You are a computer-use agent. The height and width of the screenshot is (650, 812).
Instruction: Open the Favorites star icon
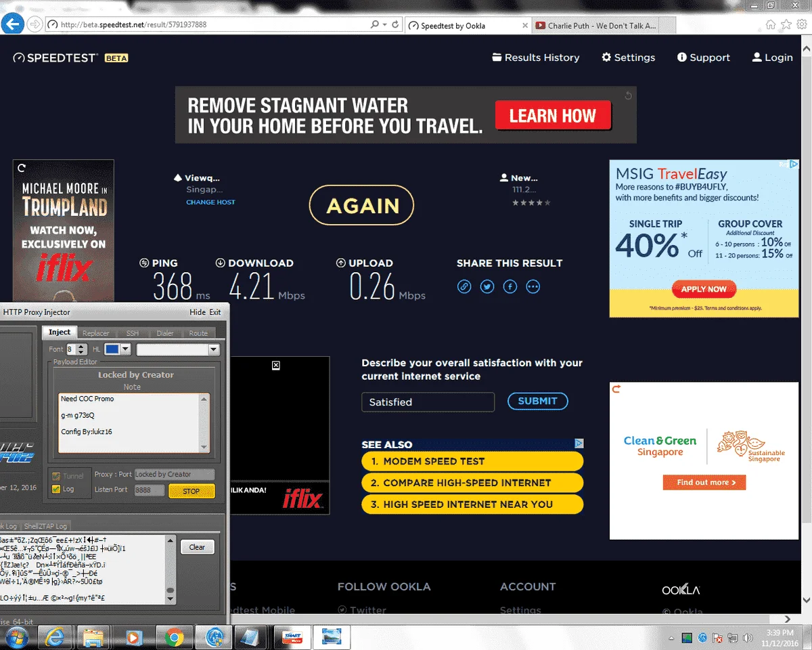pyautogui.click(x=786, y=24)
